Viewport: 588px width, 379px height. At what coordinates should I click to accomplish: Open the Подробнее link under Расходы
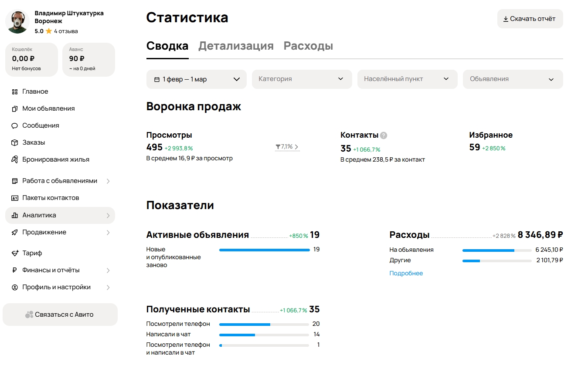coord(406,274)
